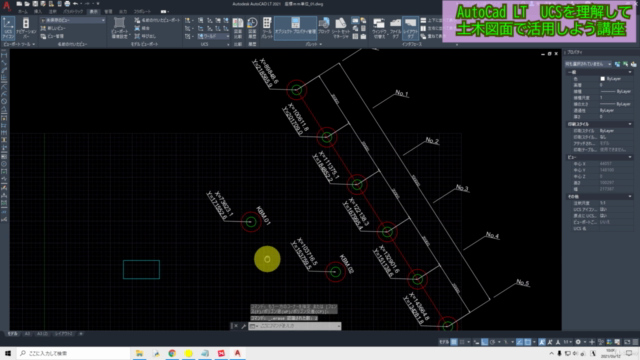Open workspace switching gear in status bar
640x360 pixels.
578,342
